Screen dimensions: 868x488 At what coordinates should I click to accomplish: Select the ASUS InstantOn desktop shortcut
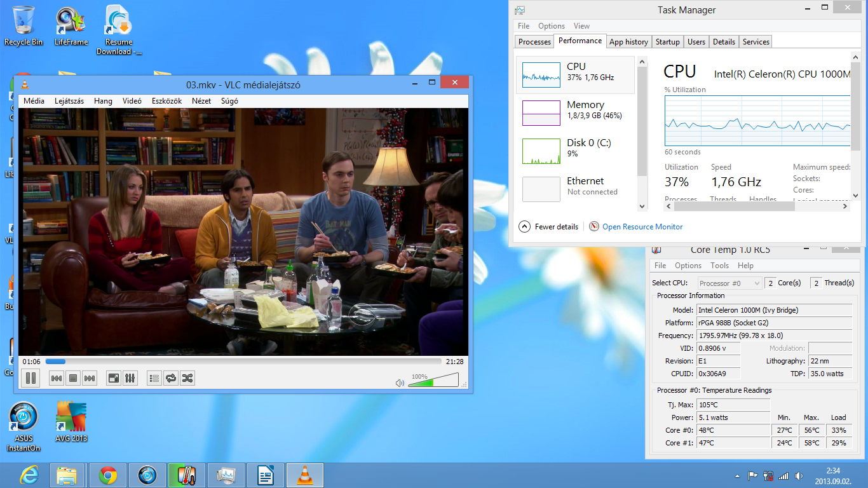coord(24,426)
